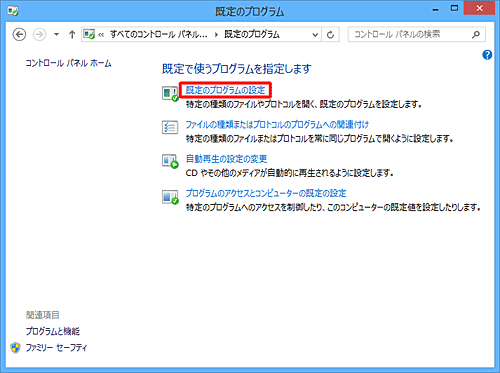Click description text 特定の種類のファイルやプロトコルを開く
This screenshot has width=500, height=373.
(304, 104)
